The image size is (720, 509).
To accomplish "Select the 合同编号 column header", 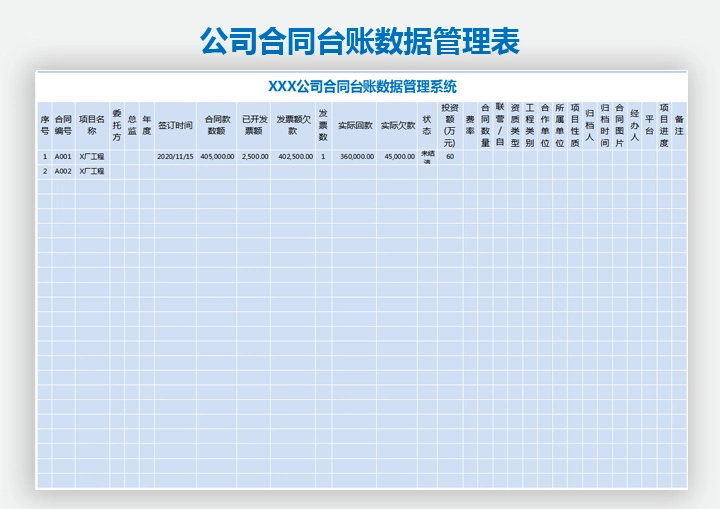I will click(63, 125).
